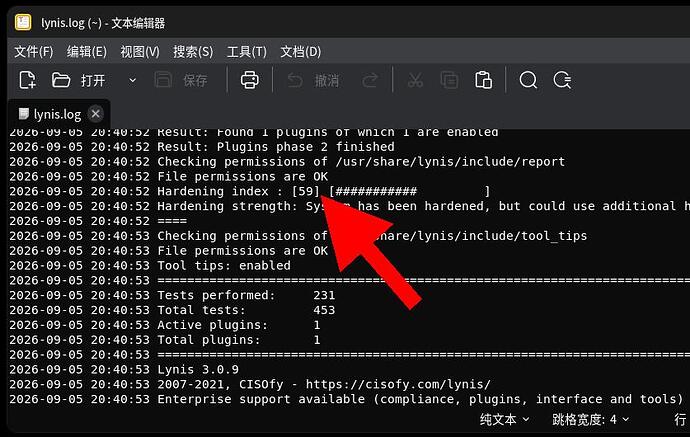Click the 'Total plugins: 1' line
The height and width of the screenshot is (437, 690).
point(165,340)
